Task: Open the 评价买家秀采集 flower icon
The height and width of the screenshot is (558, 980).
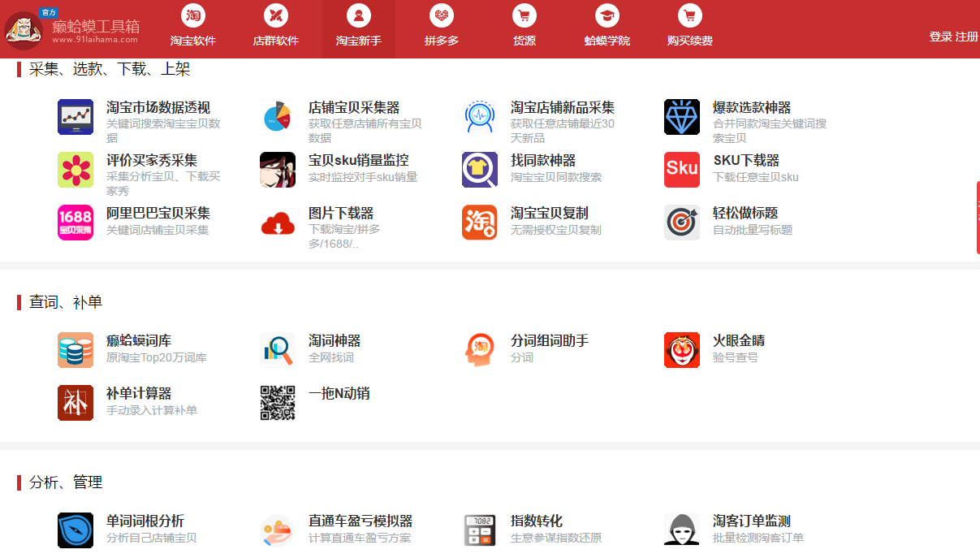Action: click(x=76, y=170)
